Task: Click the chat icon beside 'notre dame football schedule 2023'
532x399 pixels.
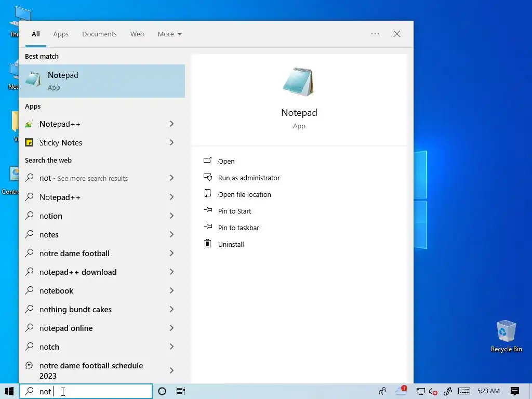Action: pos(29,365)
